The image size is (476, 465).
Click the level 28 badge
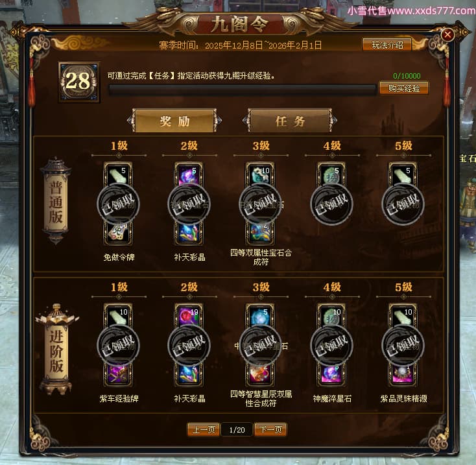pos(79,81)
